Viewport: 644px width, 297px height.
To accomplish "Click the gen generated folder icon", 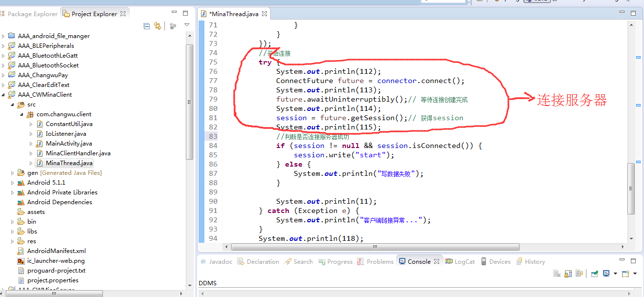I will click(x=21, y=173).
